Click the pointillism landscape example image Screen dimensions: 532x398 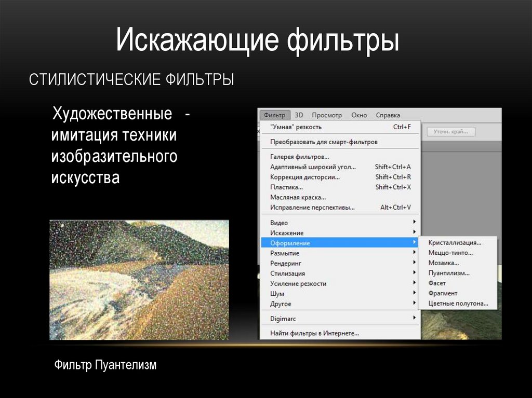pos(139,280)
